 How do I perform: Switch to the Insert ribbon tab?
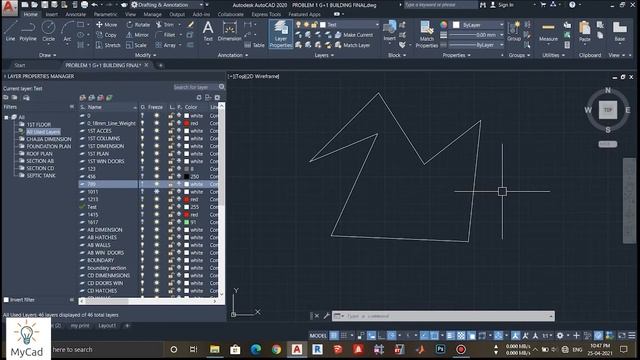(51, 14)
